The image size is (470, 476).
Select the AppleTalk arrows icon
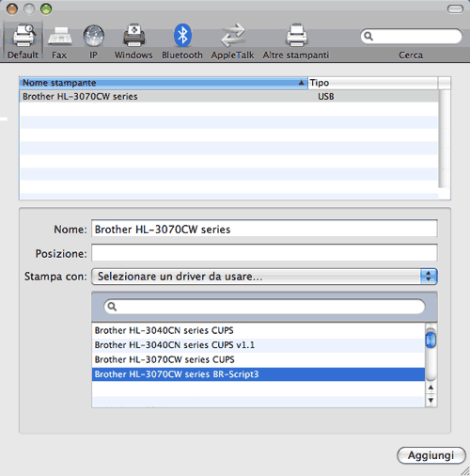click(x=232, y=35)
